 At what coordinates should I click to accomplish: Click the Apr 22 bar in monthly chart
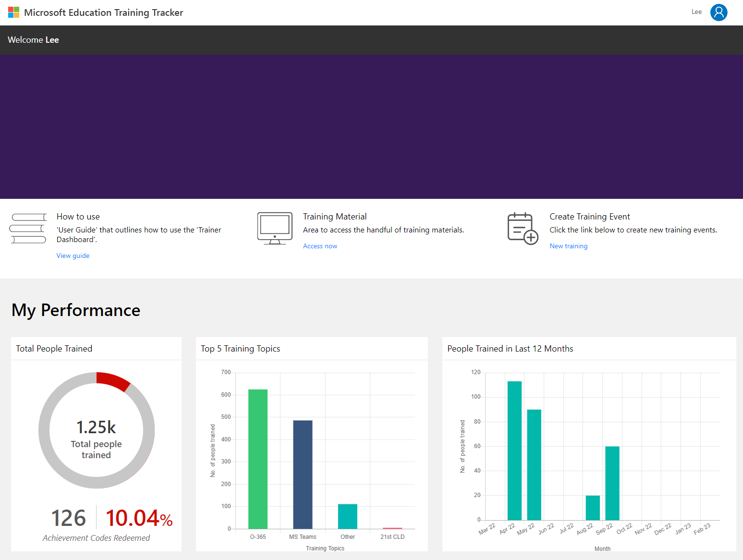514,450
